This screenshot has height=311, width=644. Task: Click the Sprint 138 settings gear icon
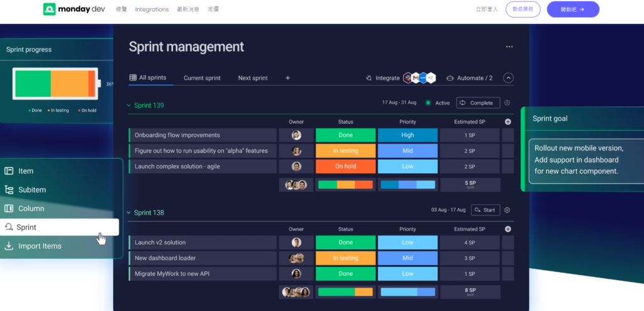(508, 210)
